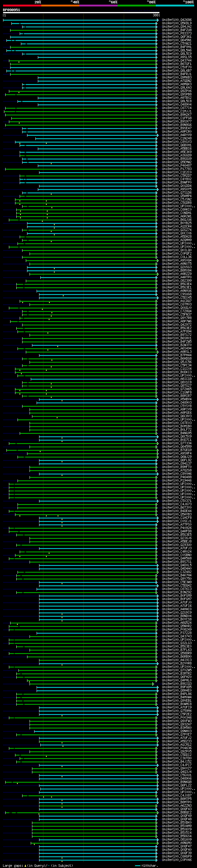Select the UniRef100_Q94JA2 label
Screen dimensions: 197x868
click(x=177, y=26)
